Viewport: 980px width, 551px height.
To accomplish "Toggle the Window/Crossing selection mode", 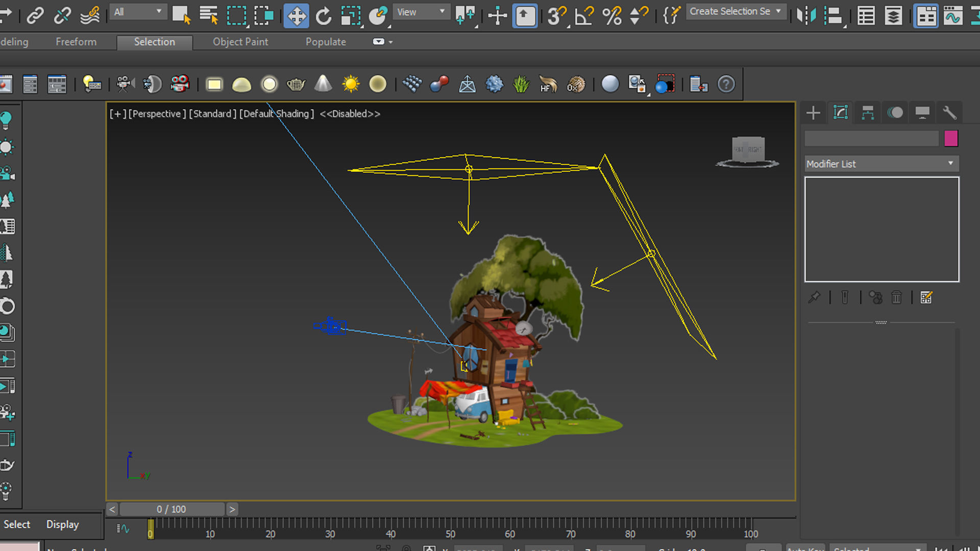I will tap(264, 15).
